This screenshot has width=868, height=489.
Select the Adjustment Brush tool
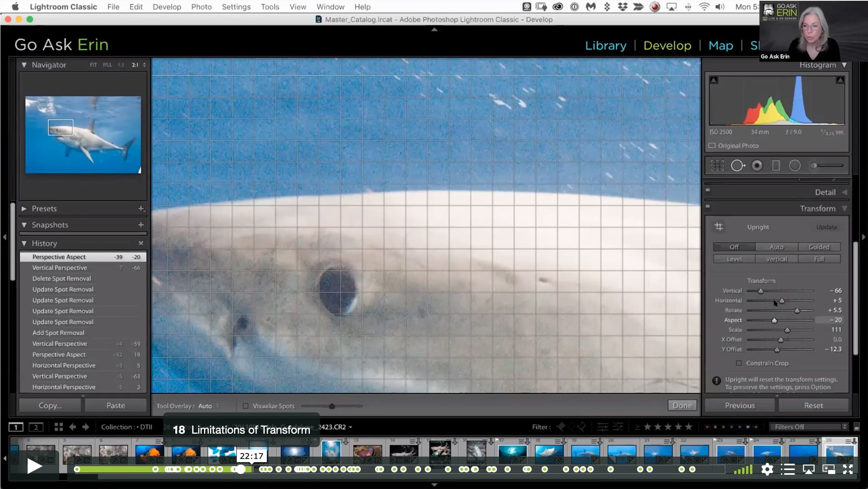pos(827,166)
